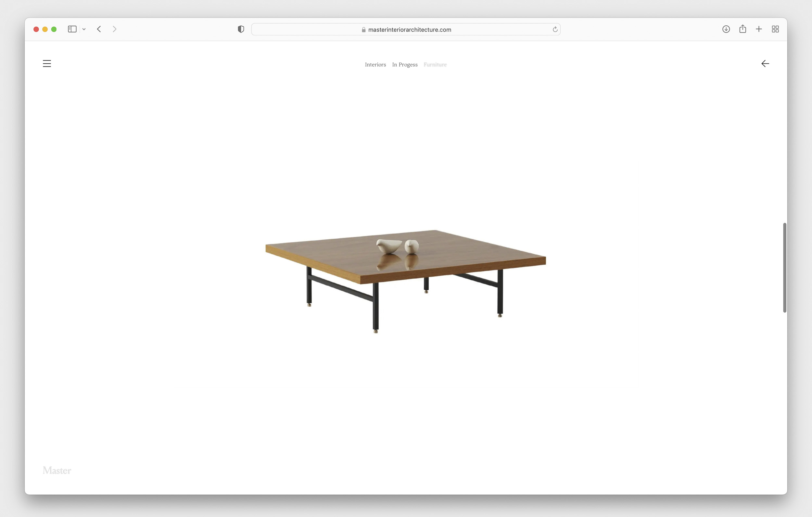Image resolution: width=812 pixels, height=517 pixels.
Task: Switch to the Interiors section
Action: click(x=375, y=64)
